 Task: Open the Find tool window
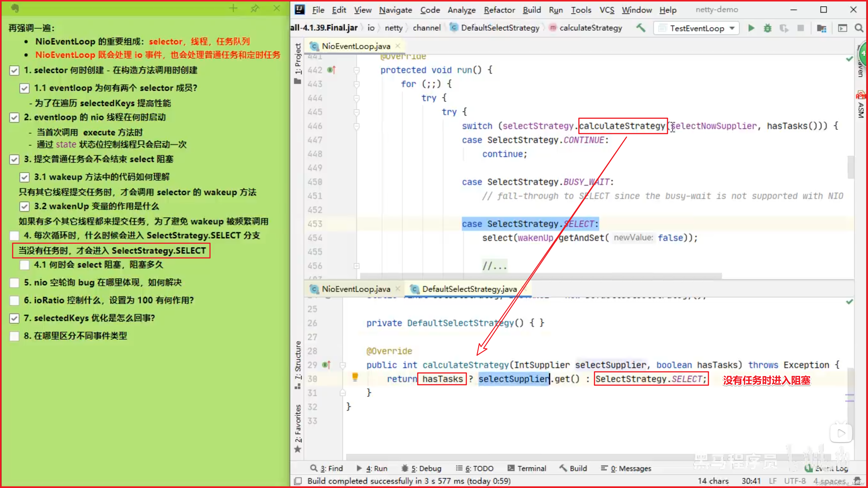coord(326,469)
